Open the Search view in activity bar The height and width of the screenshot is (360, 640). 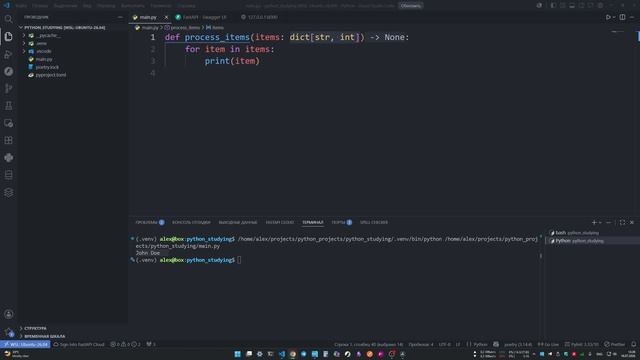(9, 19)
